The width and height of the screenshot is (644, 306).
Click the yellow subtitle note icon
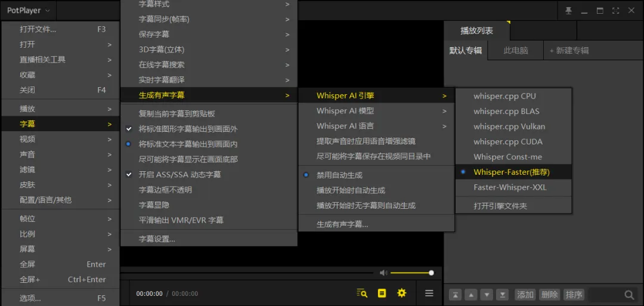[382, 293]
